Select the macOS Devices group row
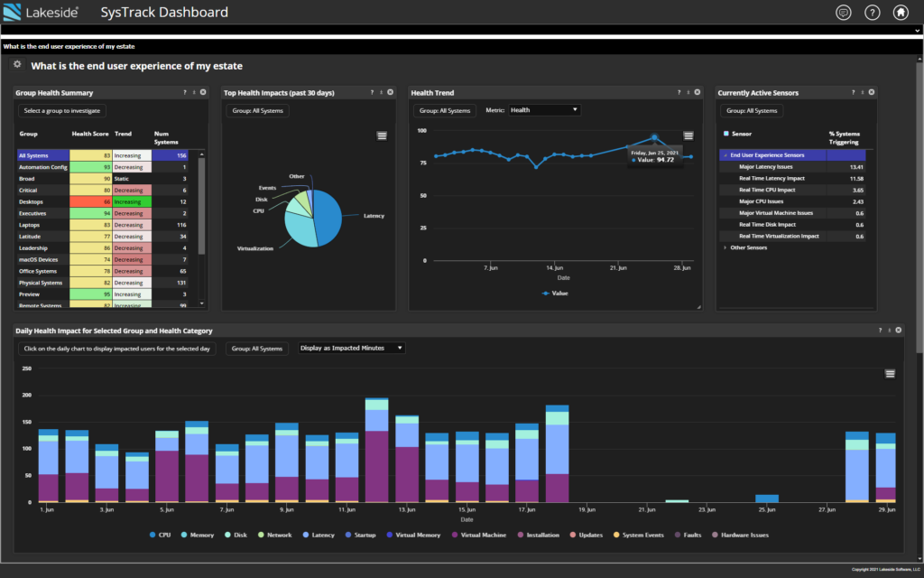 point(103,259)
